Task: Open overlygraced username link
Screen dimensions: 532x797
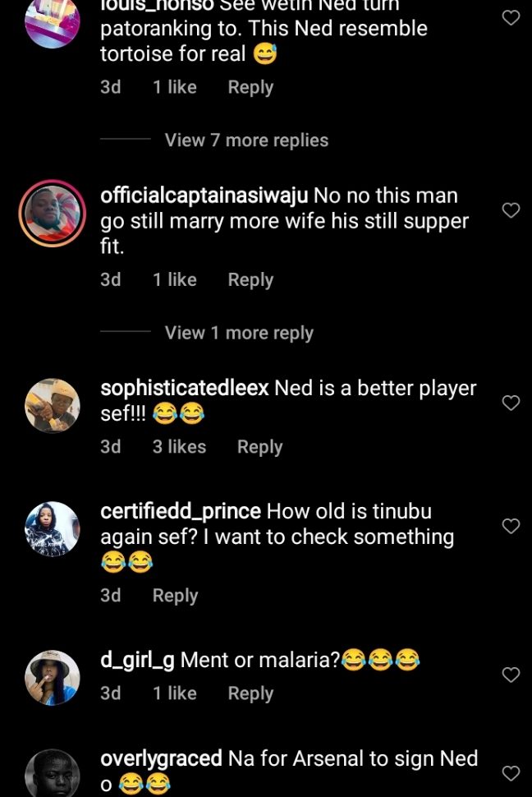Action: click(x=161, y=758)
